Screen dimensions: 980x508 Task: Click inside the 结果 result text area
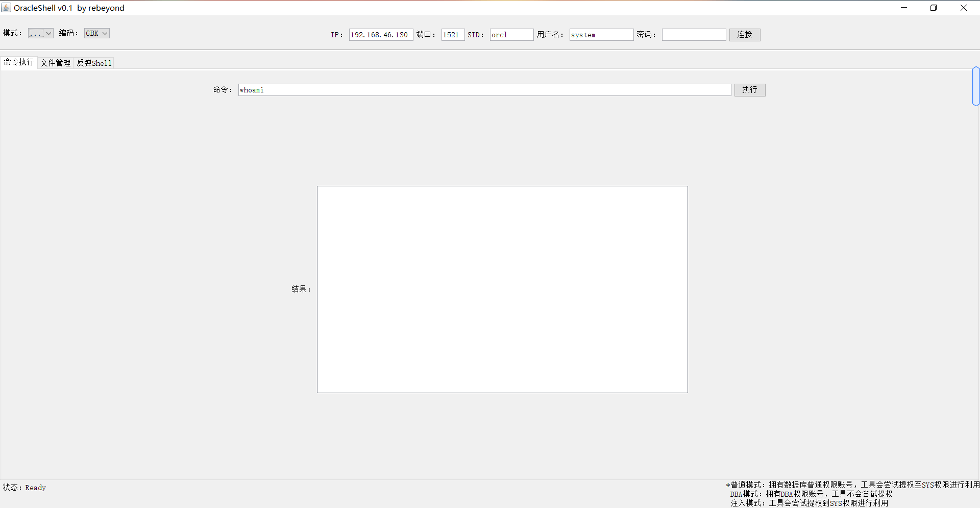502,289
